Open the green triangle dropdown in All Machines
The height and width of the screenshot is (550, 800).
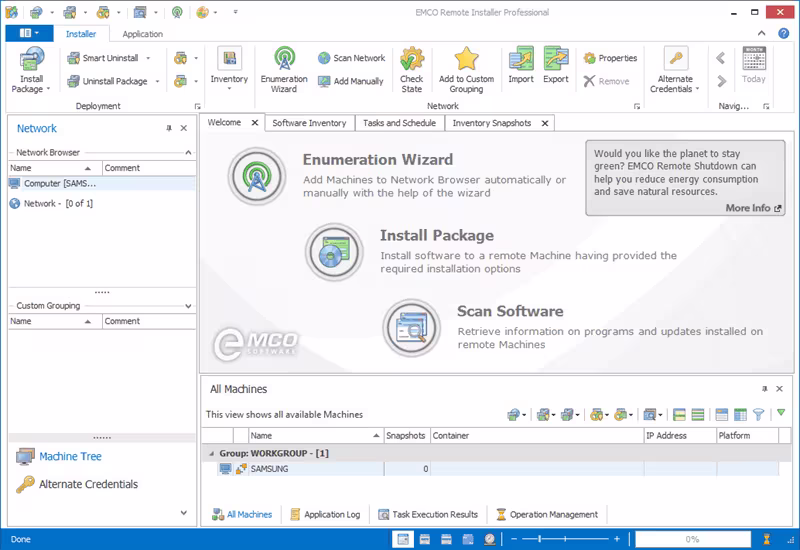(x=781, y=413)
